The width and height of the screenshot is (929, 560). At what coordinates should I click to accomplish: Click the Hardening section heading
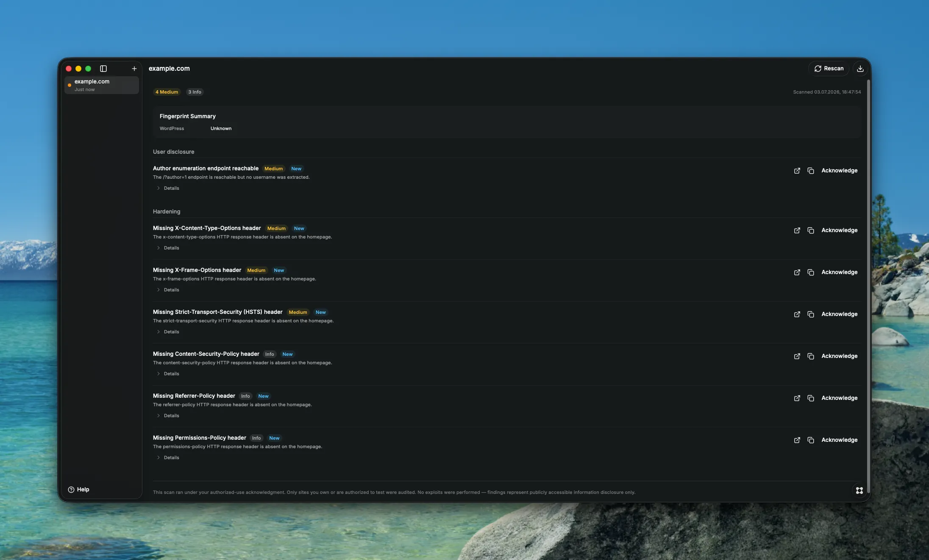[167, 211]
